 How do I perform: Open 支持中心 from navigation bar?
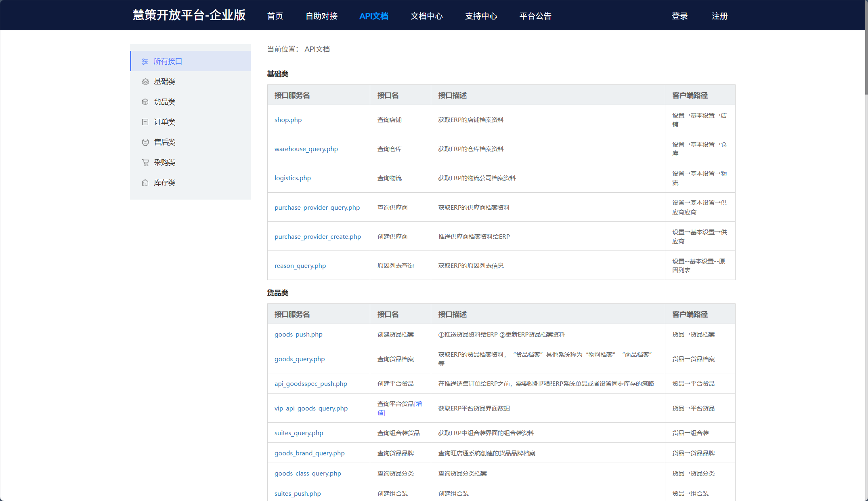tap(481, 16)
